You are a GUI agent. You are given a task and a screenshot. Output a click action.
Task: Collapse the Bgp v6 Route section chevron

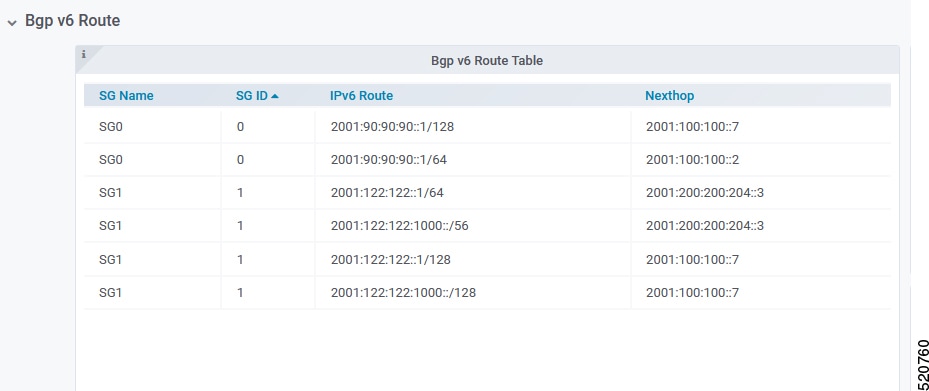coord(11,23)
